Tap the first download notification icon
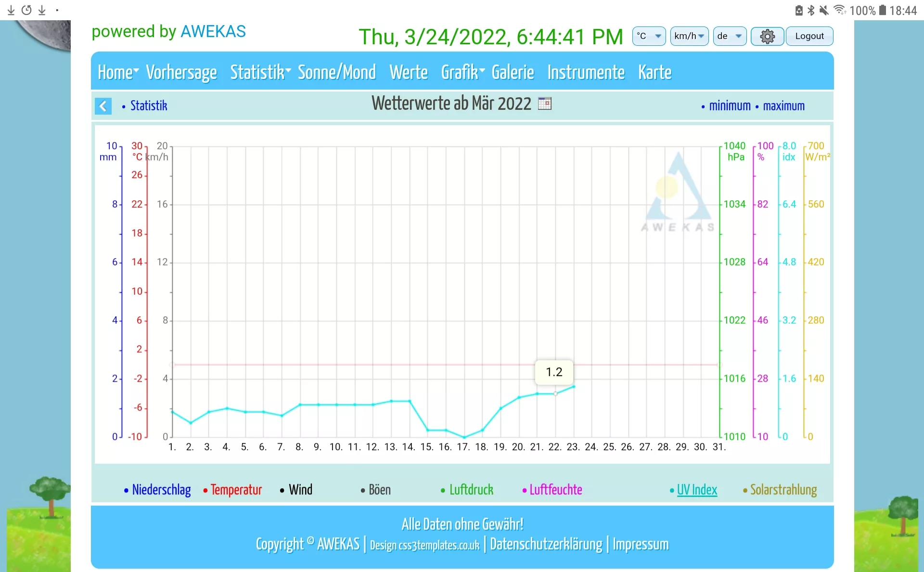This screenshot has width=924, height=572. (x=11, y=10)
